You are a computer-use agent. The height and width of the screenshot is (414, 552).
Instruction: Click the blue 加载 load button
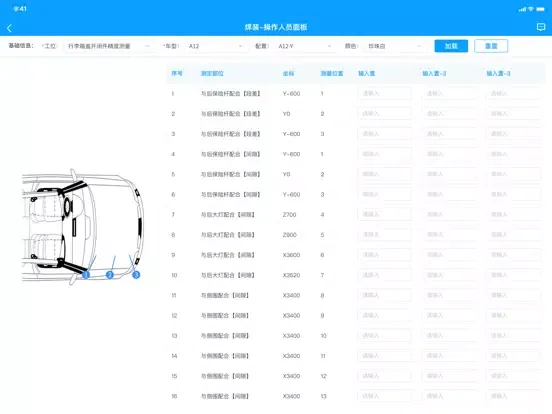click(451, 46)
